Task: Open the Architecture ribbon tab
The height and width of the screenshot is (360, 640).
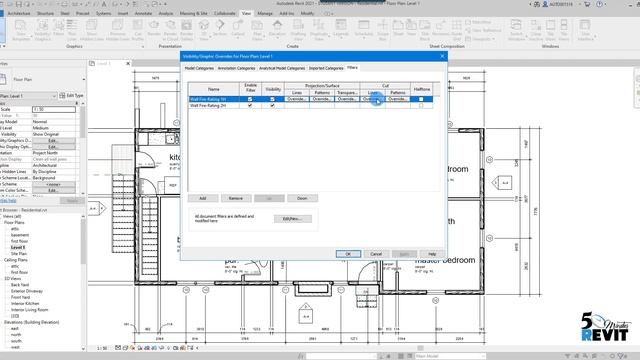Action: pyautogui.click(x=19, y=13)
